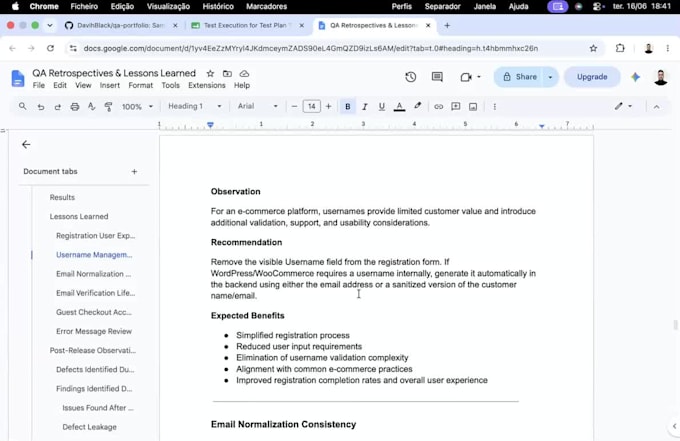Screen dimensions: 680x441
Task: Insert image from toolbar icon
Action: [473, 107]
